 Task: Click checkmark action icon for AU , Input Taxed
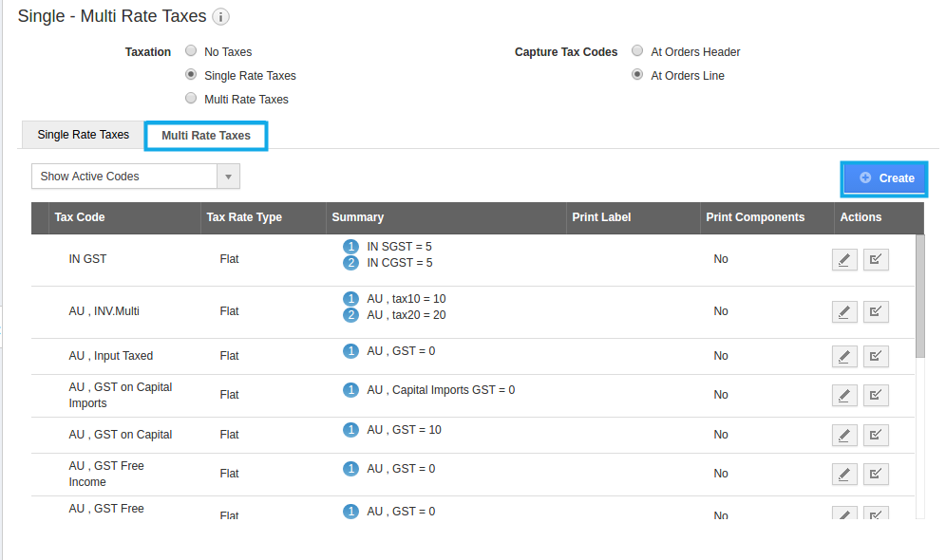tap(876, 356)
